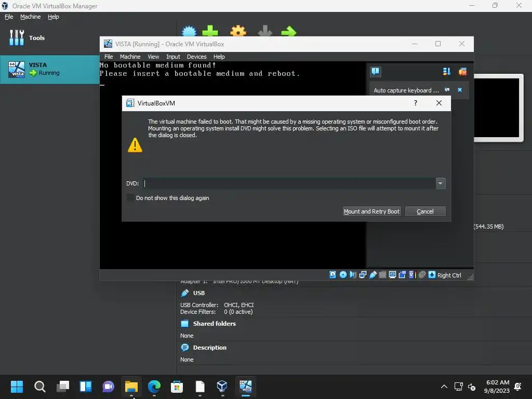Open the VM window File menu
This screenshot has height=399, width=532.
coord(109,57)
